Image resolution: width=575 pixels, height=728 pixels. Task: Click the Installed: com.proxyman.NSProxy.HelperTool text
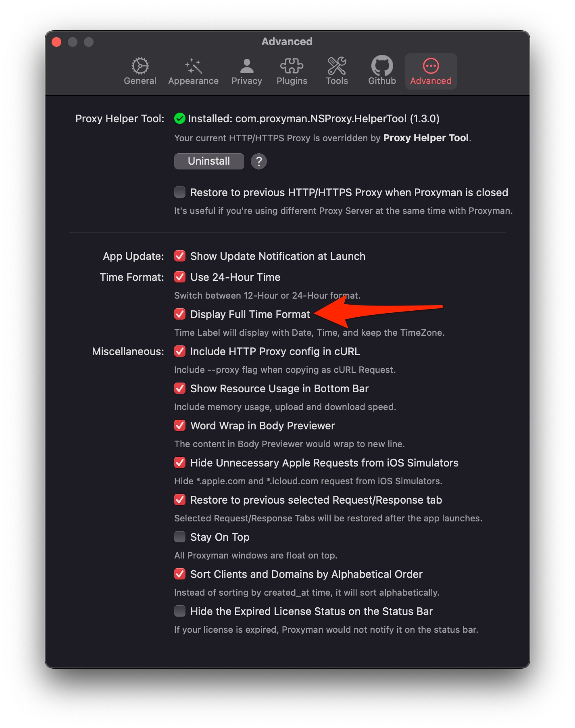314,119
